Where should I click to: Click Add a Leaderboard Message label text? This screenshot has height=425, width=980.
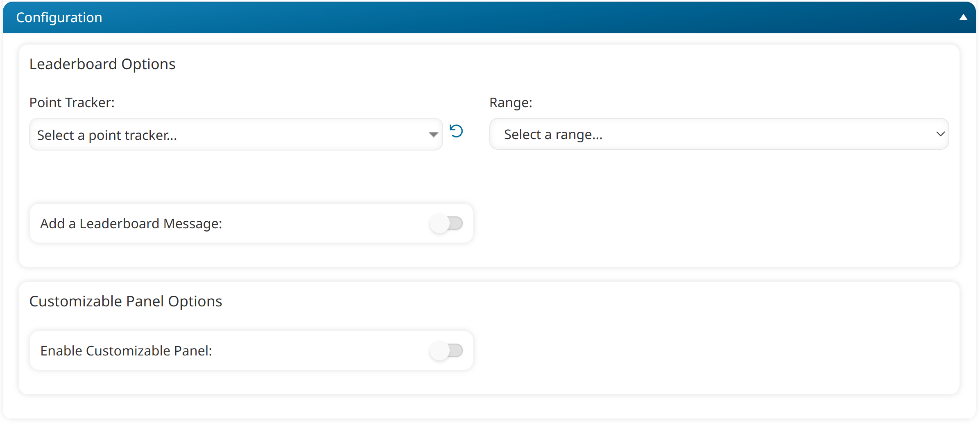tap(131, 223)
